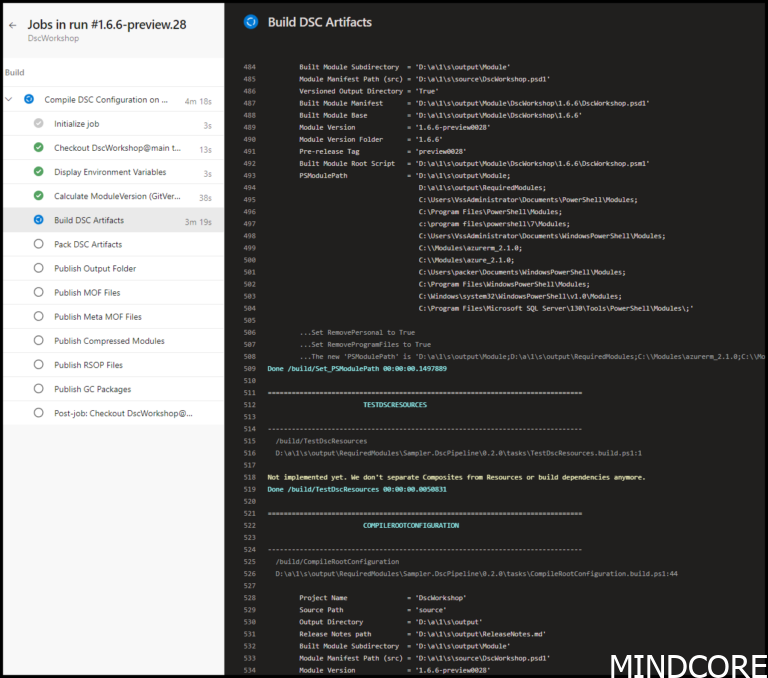This screenshot has width=768, height=678.
Task: Click the skipped status icon for Initialize job
Action: click(38, 124)
